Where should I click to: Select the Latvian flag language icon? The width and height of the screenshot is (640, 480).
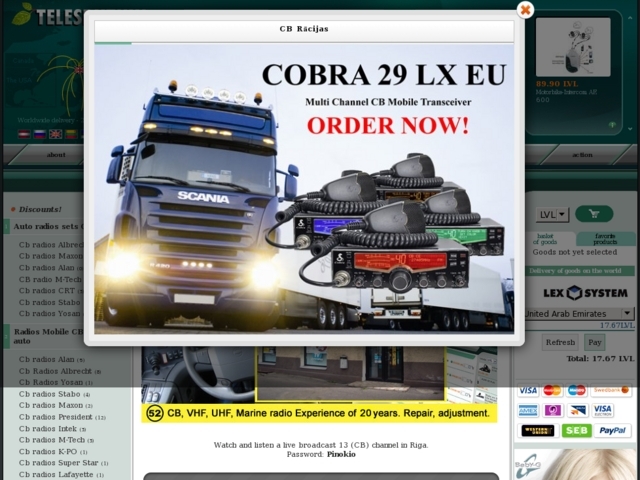coord(23,134)
